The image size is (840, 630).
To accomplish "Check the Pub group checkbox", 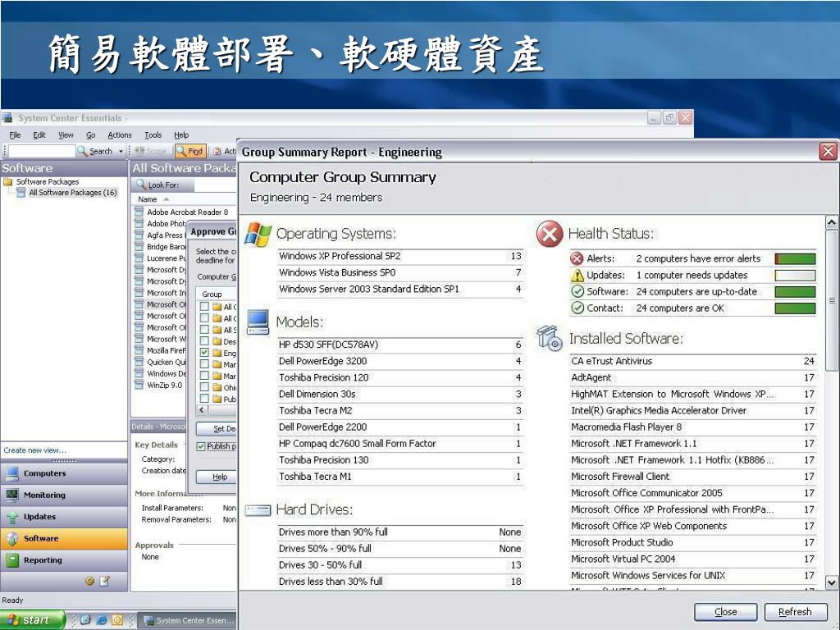I will tap(204, 399).
